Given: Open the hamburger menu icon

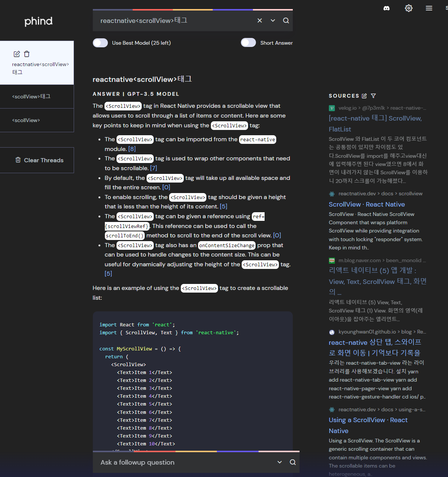Looking at the screenshot, I should (429, 8).
